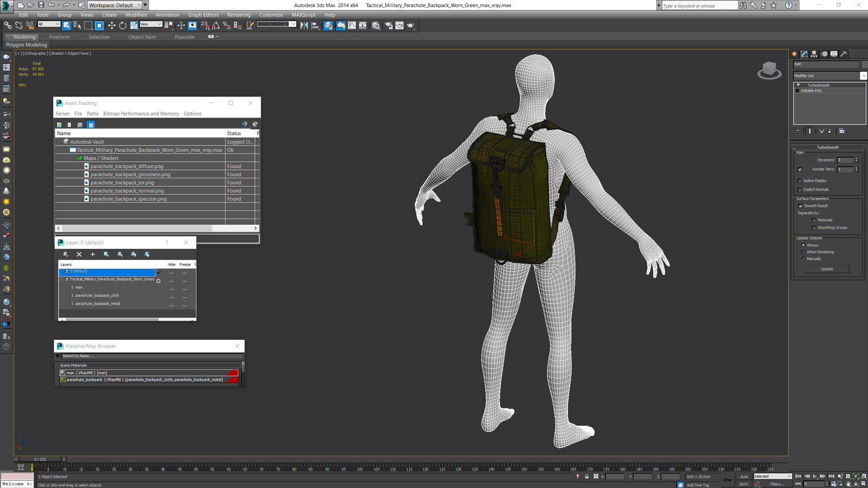The width and height of the screenshot is (868, 488).
Task: Switch to the Freeform ribbon tab
Action: coord(59,37)
